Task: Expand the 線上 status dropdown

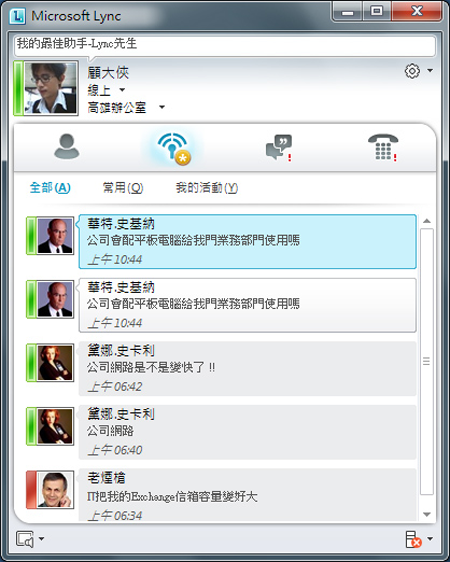Action: 122,90
